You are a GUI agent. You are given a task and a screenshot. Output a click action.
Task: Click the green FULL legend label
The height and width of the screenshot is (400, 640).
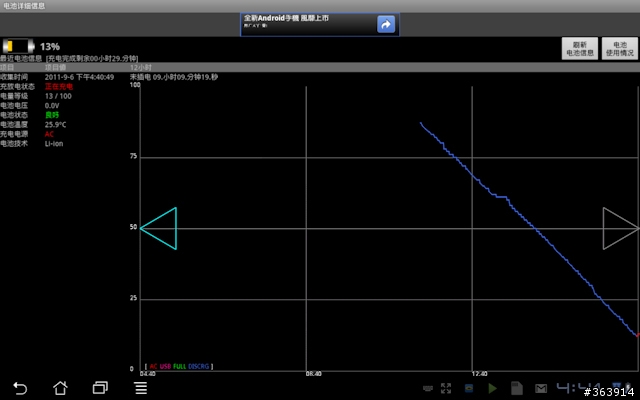point(179,367)
